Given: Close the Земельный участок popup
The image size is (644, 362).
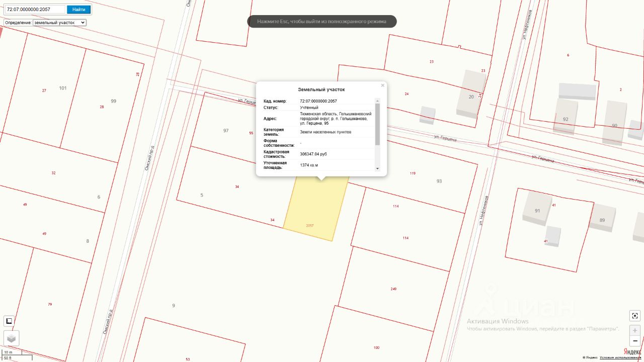Looking at the screenshot, I should tap(382, 85).
